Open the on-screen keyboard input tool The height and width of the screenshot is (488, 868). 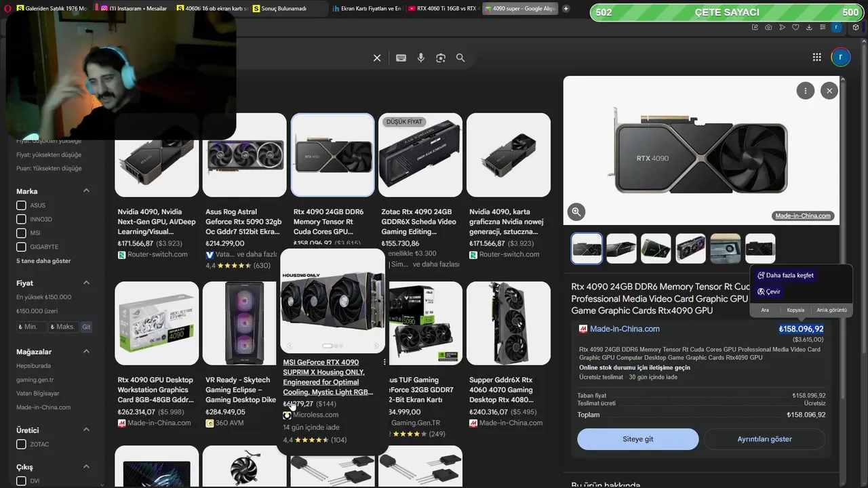(x=401, y=58)
